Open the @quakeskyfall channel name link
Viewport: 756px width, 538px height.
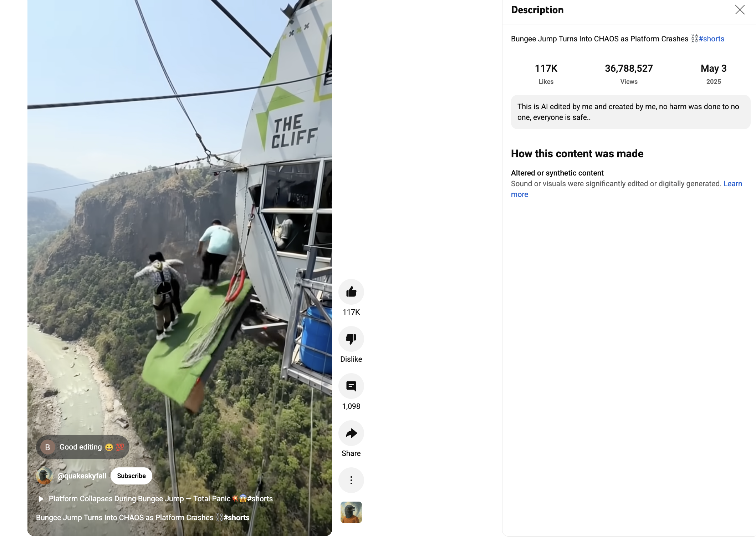[82, 476]
